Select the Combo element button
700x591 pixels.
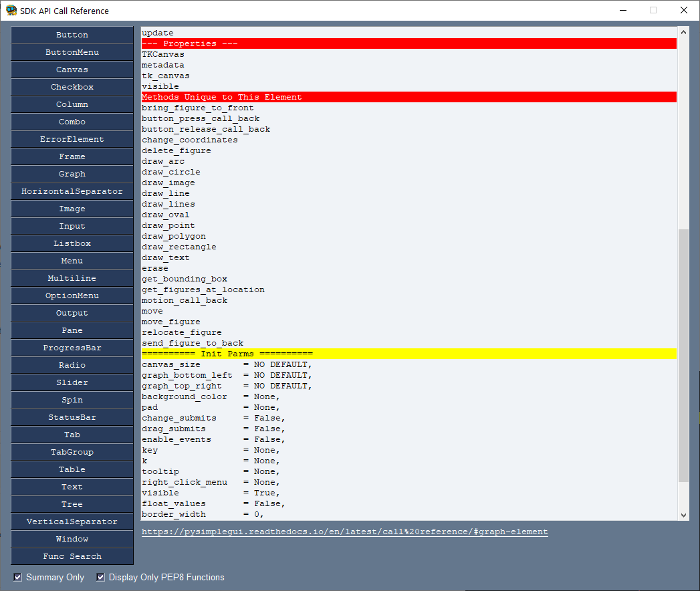point(72,122)
